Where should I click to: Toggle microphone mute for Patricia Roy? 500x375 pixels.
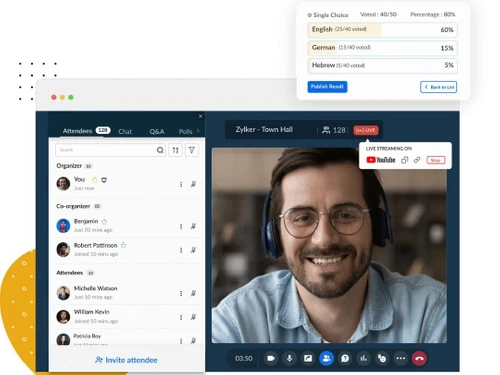point(193,341)
